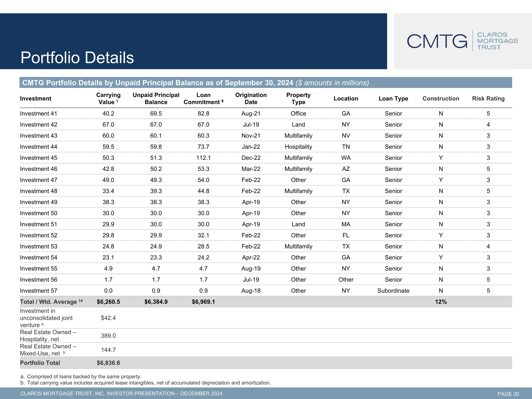Select the 12% construction total value
The image size is (532, 399).
click(x=441, y=302)
